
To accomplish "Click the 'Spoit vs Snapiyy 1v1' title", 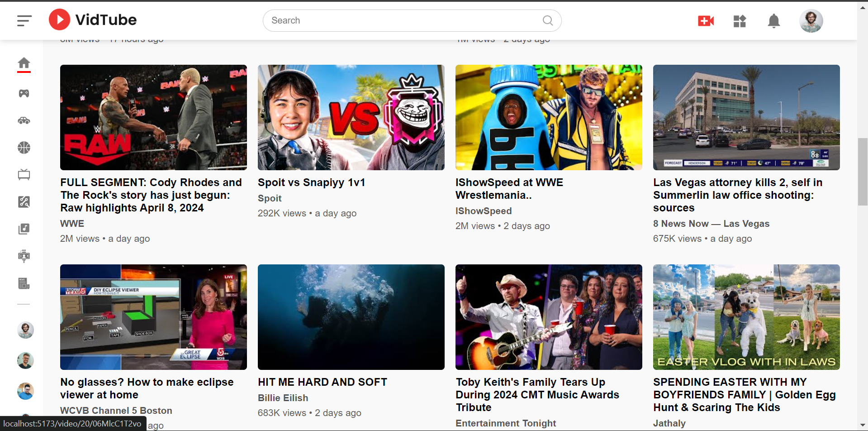I will pos(311,182).
